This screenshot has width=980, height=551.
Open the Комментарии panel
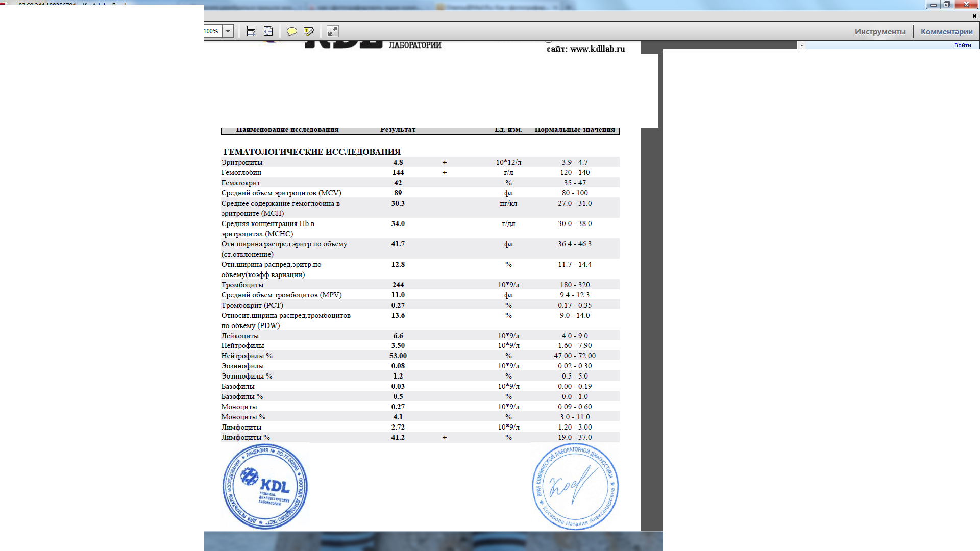(946, 31)
